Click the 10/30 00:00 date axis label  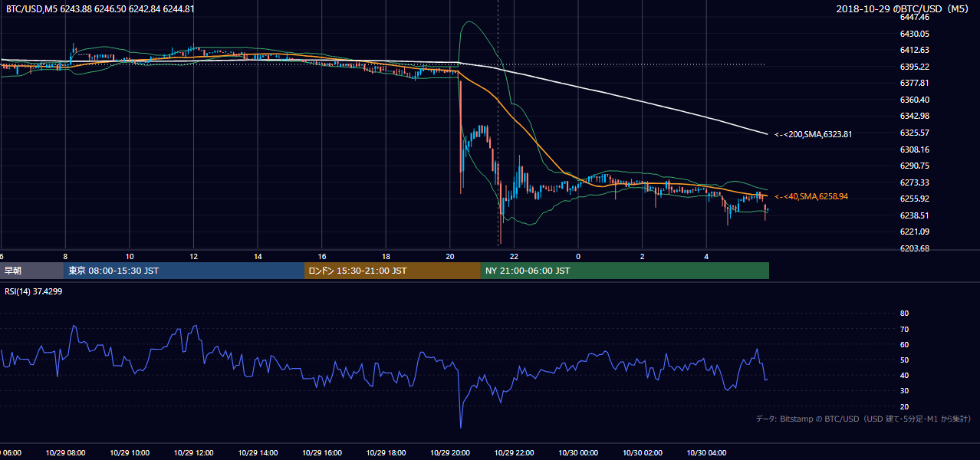[x=577, y=452]
